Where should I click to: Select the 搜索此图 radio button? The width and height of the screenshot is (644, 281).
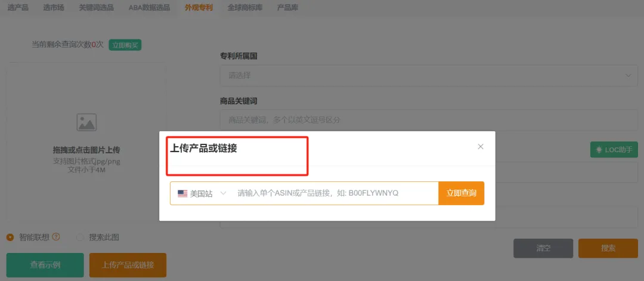(80, 237)
